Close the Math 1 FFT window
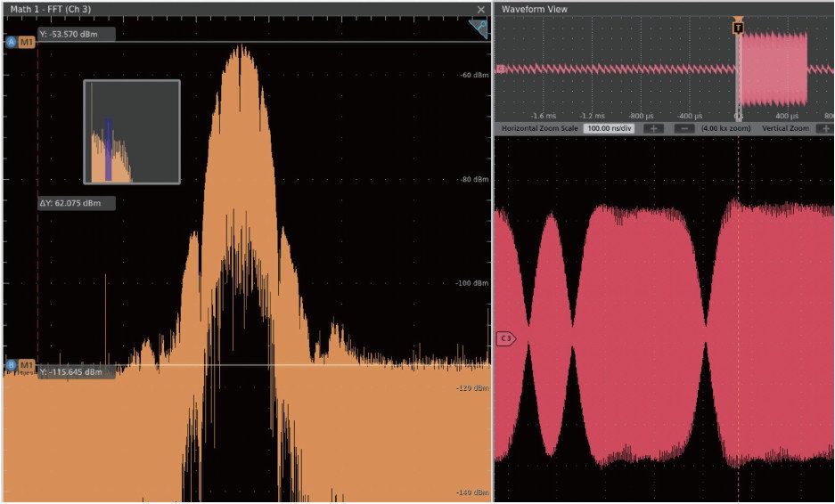This screenshot has width=835, height=504. (481, 10)
